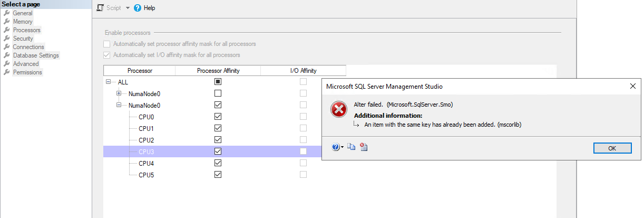
Task: Expand the first collapsed NumaNode0 node
Action: [x=119, y=93]
